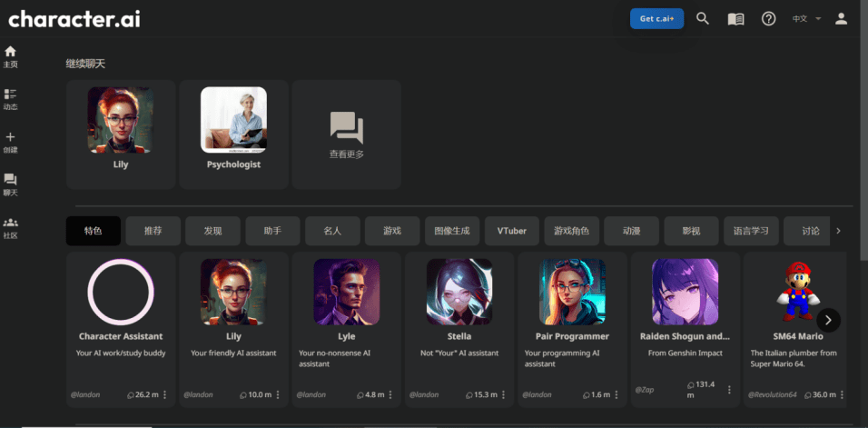
Task: Click @Zap creator link
Action: click(x=645, y=390)
